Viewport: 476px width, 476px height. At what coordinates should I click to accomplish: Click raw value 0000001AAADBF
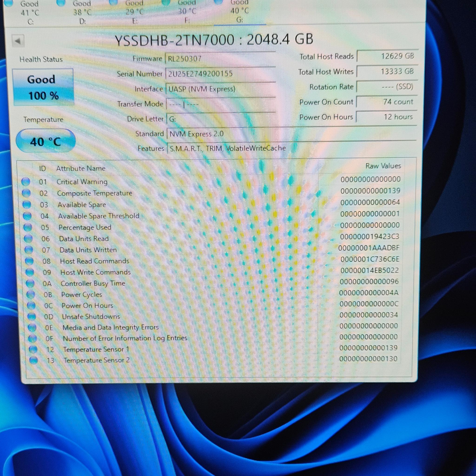(x=369, y=248)
